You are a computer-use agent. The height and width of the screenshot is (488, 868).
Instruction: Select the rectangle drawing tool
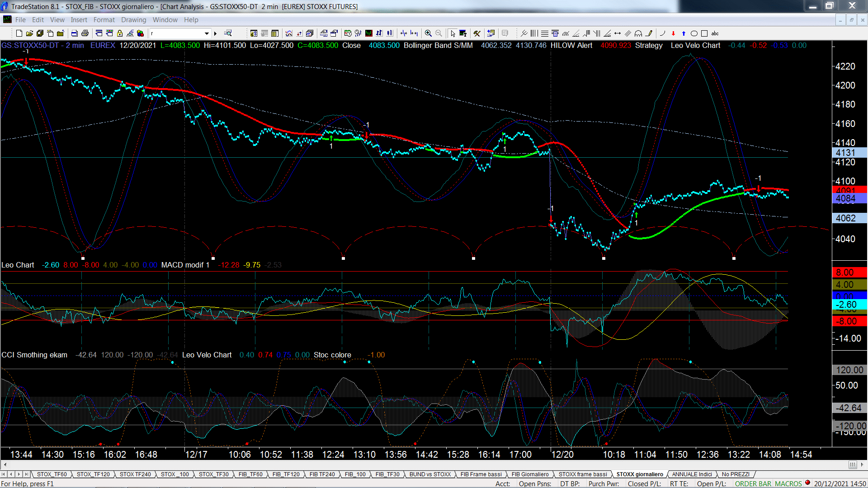704,33
